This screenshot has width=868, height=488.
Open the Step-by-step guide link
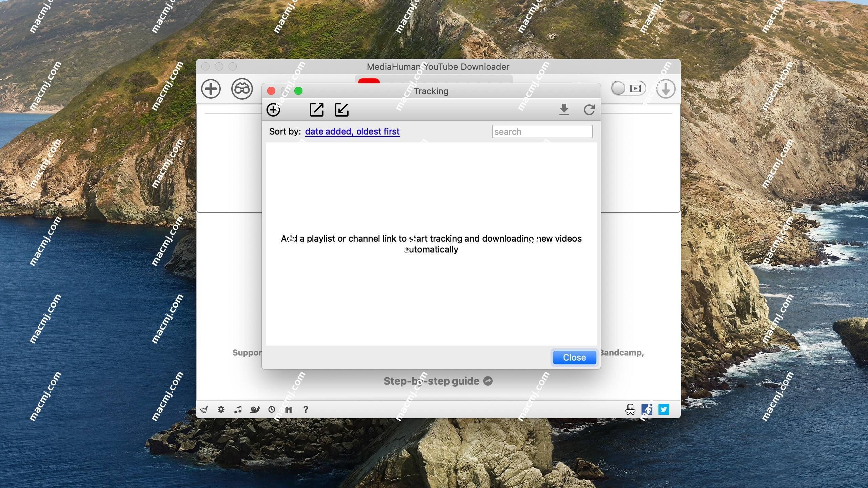click(438, 381)
